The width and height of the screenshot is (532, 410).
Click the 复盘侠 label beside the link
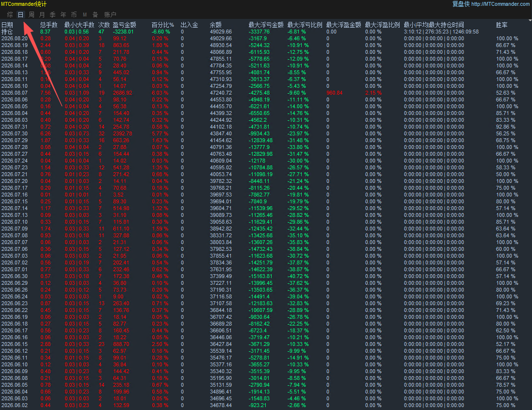coord(461,4)
